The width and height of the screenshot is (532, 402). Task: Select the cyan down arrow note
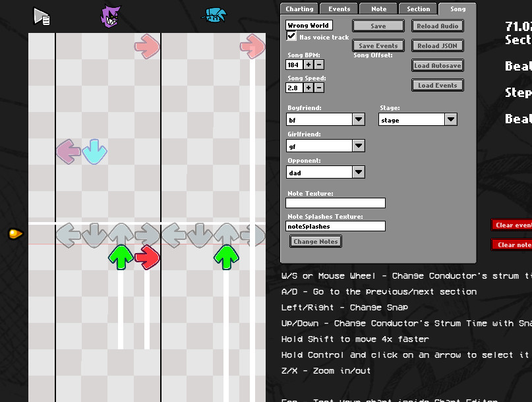click(x=95, y=152)
